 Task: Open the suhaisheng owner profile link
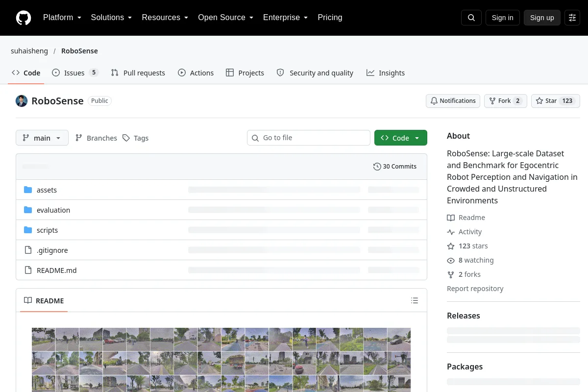click(29, 51)
